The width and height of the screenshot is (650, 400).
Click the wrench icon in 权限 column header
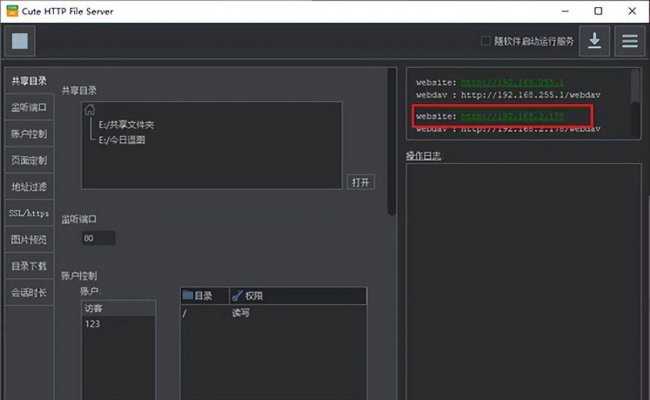[x=237, y=296]
